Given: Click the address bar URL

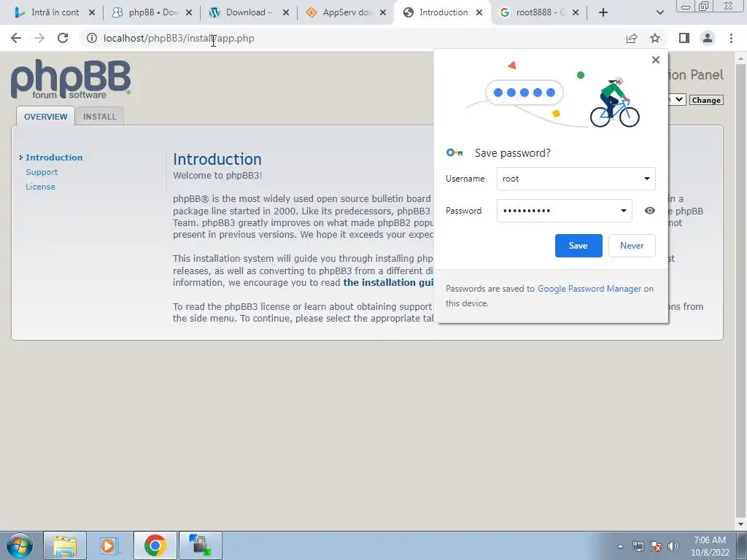Looking at the screenshot, I should pos(179,38).
